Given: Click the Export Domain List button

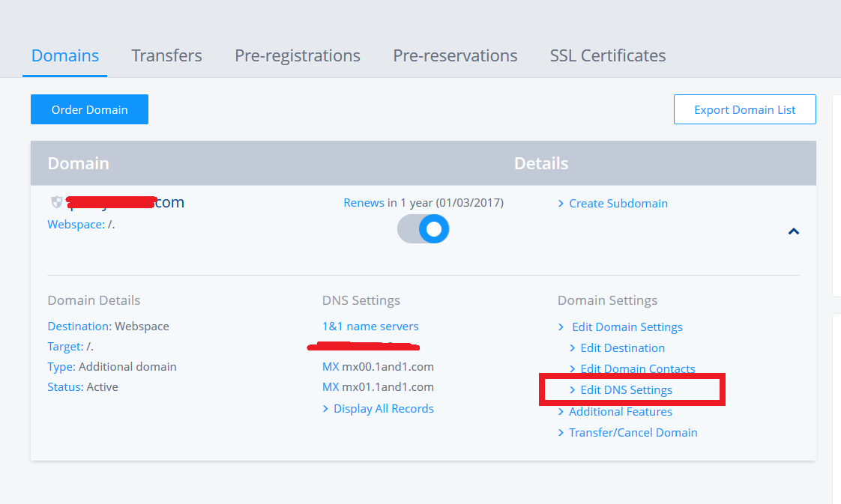Looking at the screenshot, I should point(744,109).
